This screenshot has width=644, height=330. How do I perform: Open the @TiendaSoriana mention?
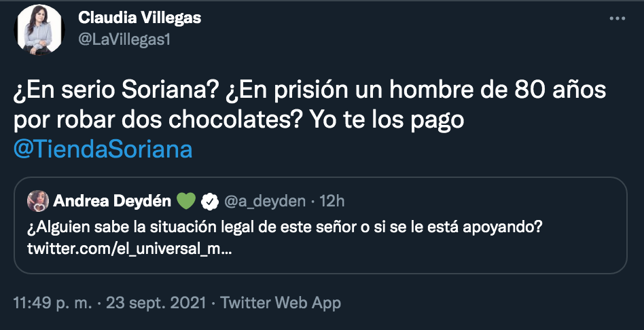[x=103, y=150]
